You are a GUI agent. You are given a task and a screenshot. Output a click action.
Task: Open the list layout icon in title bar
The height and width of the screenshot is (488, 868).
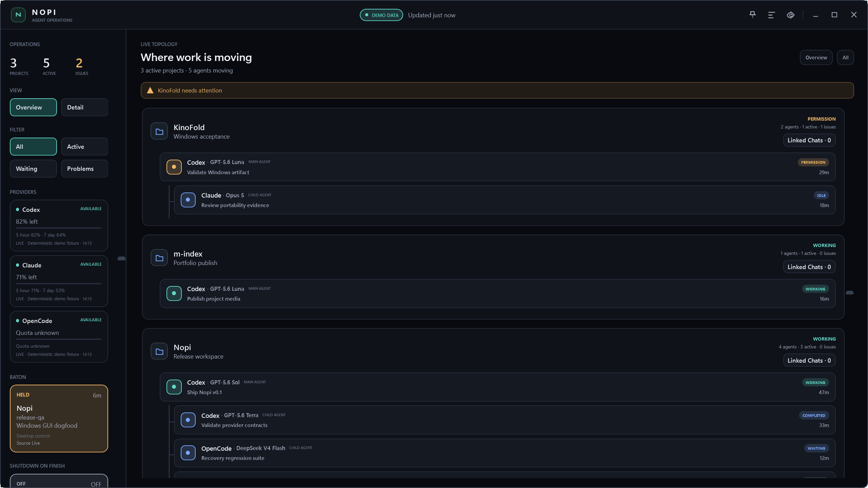[x=771, y=15]
